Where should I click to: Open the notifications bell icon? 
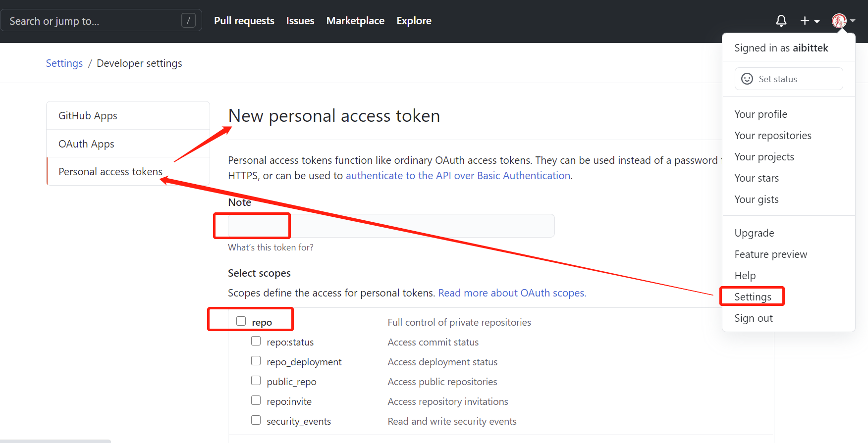(x=781, y=21)
